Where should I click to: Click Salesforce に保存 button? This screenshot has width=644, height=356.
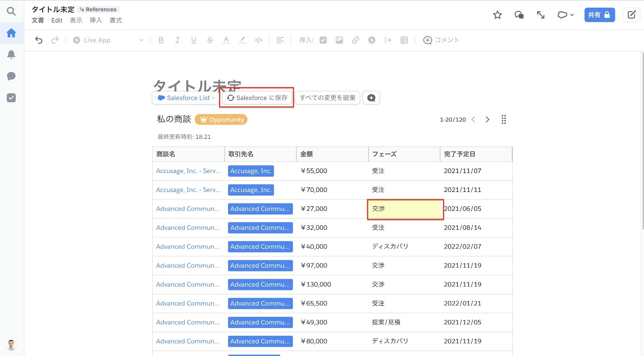257,98
